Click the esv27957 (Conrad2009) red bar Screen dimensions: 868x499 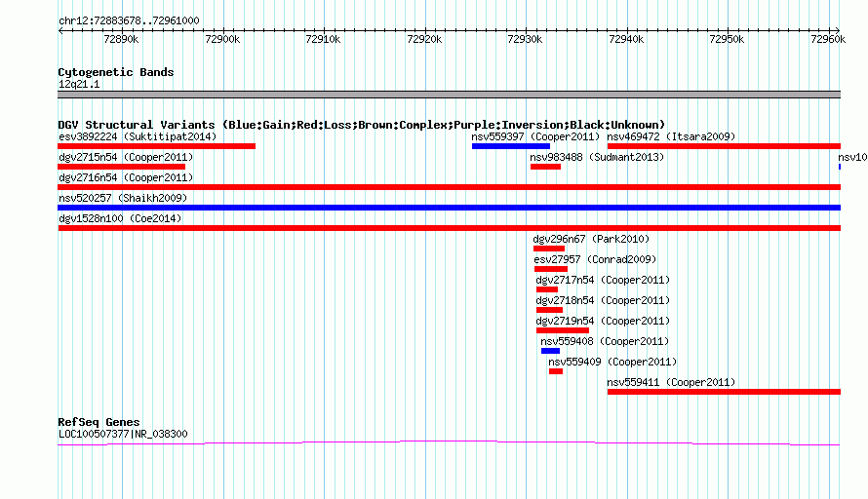551,269
